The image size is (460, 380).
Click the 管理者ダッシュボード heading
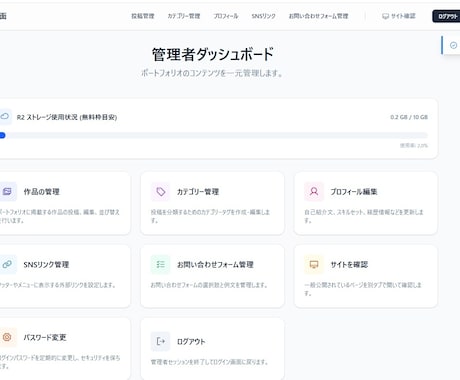pyautogui.click(x=213, y=54)
